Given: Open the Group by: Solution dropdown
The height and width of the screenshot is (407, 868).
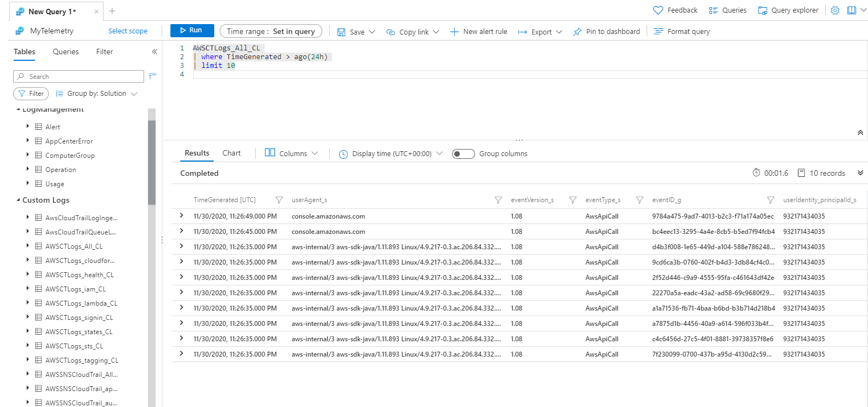Looking at the screenshot, I should pyautogui.click(x=96, y=94).
